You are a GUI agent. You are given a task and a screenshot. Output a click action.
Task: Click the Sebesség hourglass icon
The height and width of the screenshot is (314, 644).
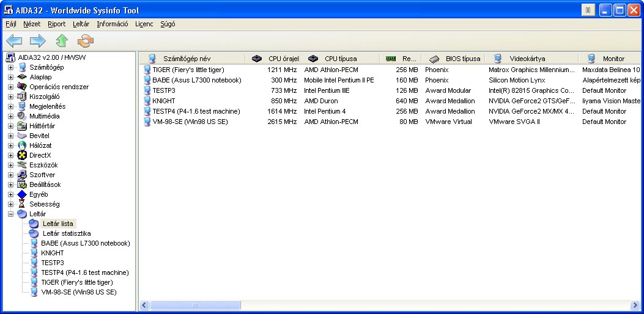click(22, 204)
